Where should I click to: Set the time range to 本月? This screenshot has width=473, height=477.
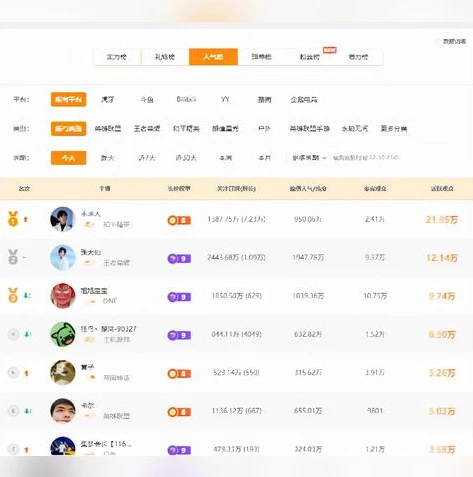point(265,158)
